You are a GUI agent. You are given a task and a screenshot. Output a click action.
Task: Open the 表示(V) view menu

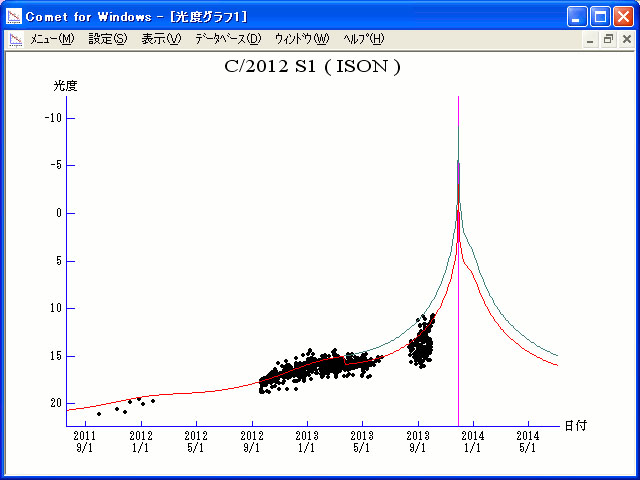(161, 39)
